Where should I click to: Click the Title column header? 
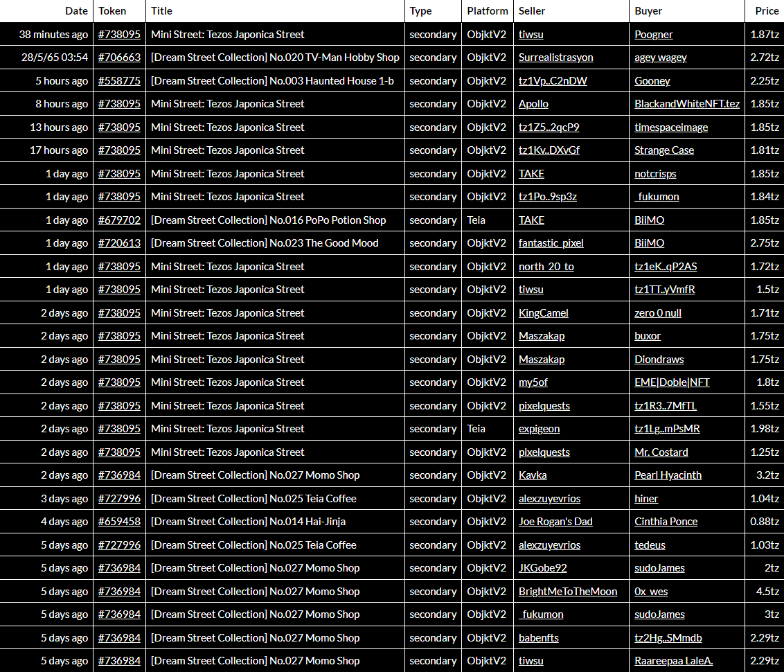161,11
